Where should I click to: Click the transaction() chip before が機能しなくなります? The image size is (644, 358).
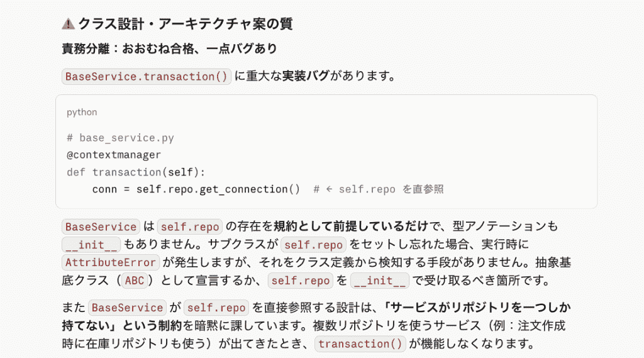click(x=361, y=344)
